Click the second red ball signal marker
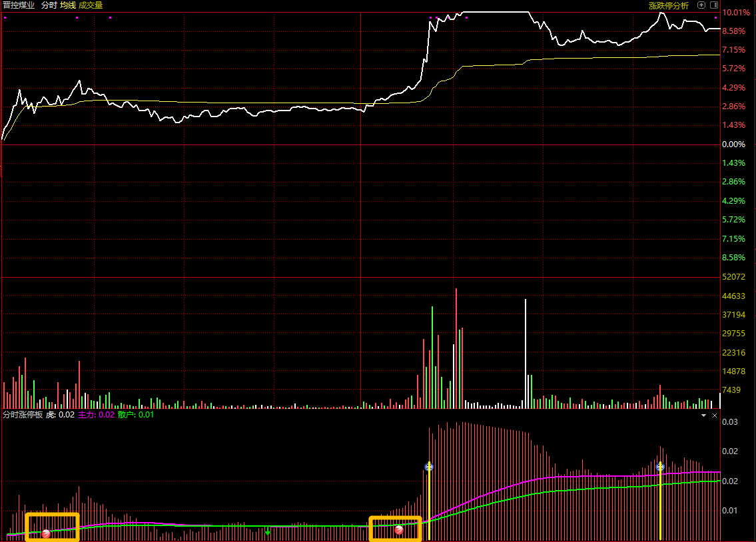 (399, 530)
